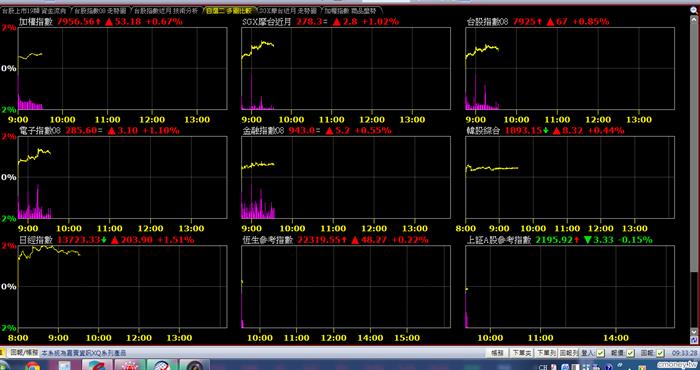Click the 台股指數08 price 7925
This screenshot has width=700, height=370.
tap(524, 21)
